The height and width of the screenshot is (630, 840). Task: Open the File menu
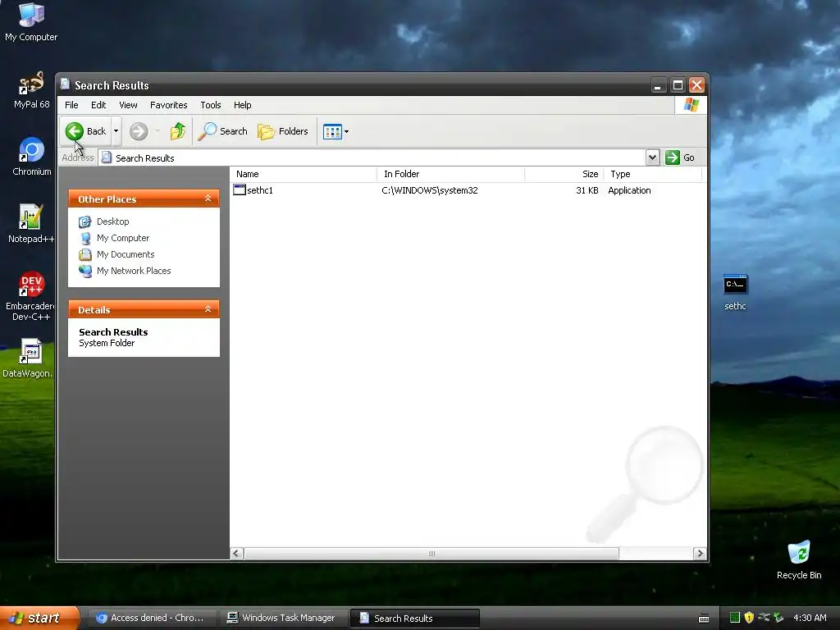point(71,105)
